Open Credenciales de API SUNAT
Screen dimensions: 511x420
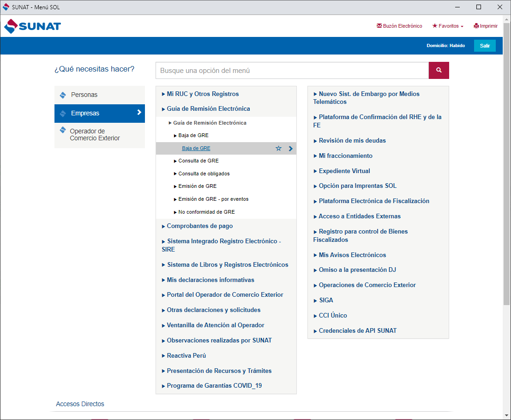click(355, 330)
